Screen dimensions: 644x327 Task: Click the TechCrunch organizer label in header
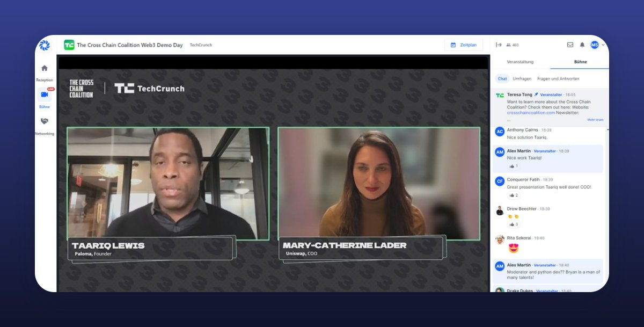pyautogui.click(x=201, y=45)
